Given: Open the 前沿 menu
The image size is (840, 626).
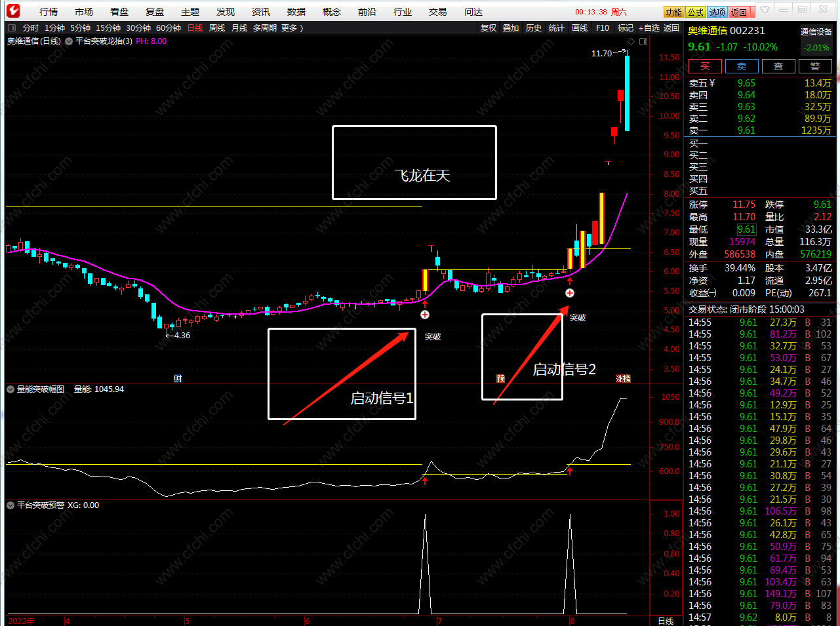Looking at the screenshot, I should (x=367, y=12).
